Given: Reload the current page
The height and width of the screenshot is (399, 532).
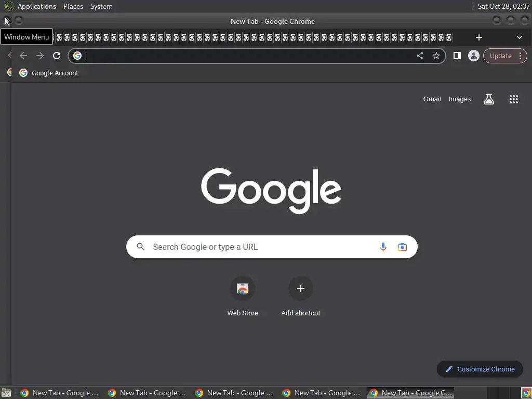Looking at the screenshot, I should coord(57,56).
